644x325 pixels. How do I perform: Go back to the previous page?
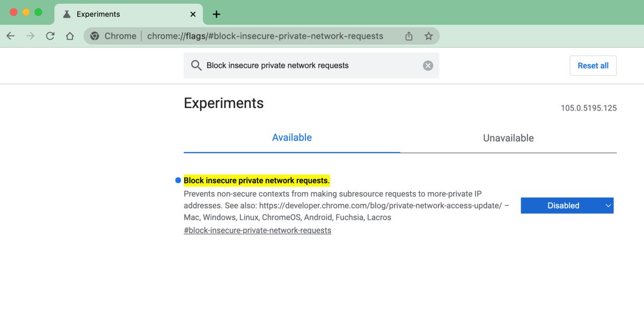(11, 36)
